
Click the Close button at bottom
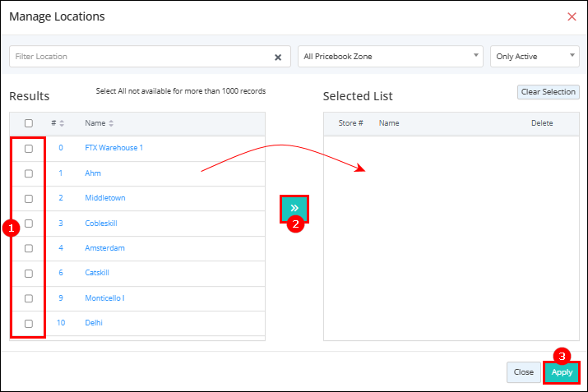[x=524, y=372]
